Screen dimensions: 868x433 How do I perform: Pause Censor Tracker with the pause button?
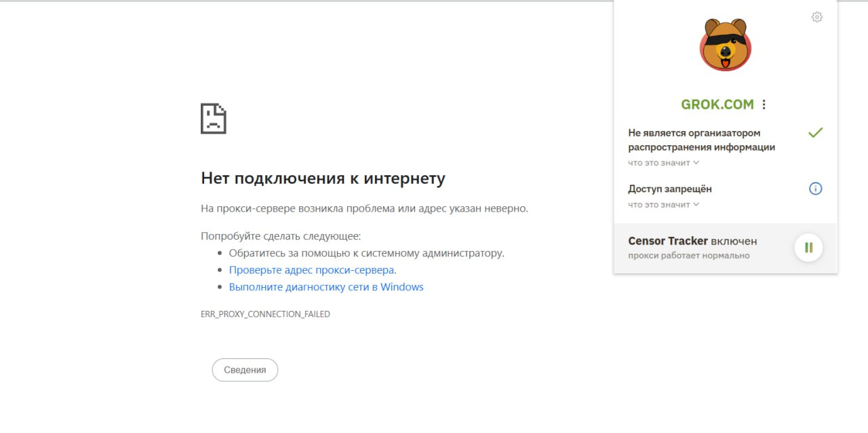(808, 248)
